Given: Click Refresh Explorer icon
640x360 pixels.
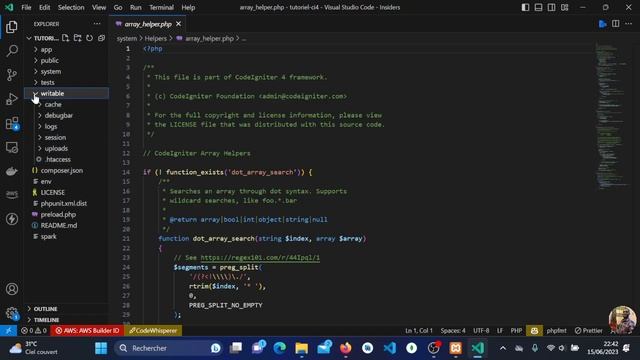Looking at the screenshot, I should click(x=89, y=38).
